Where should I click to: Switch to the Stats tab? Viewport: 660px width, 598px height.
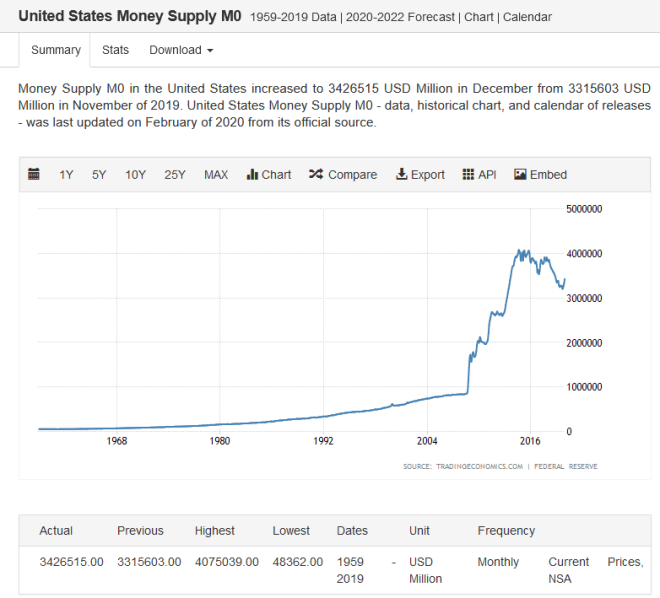tap(115, 50)
